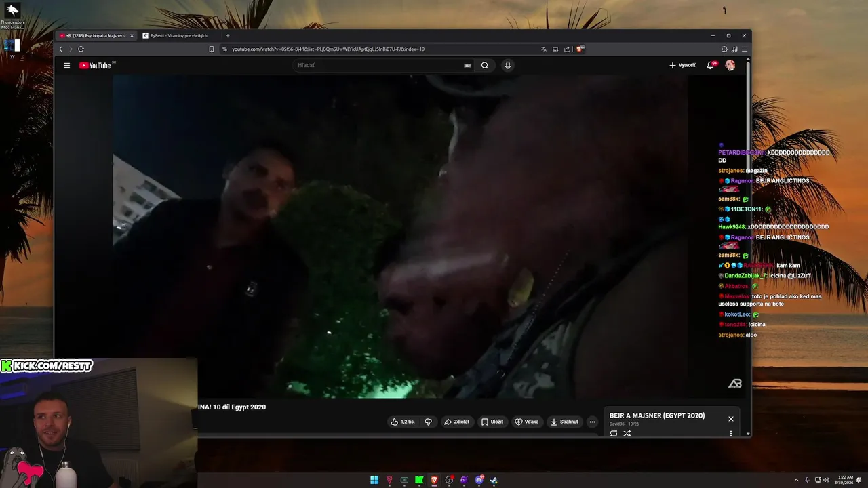The image size is (868, 488).
Task: Open the on-screen keyboard in the search box
Action: pyautogui.click(x=467, y=65)
